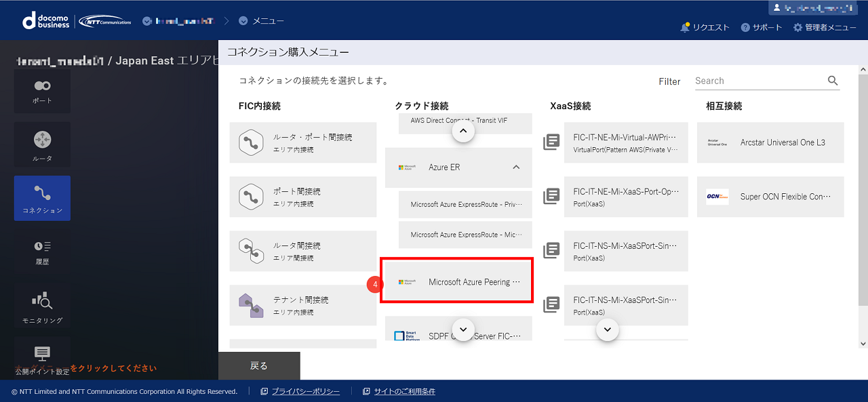Select the モニタリング monitoring icon
This screenshot has width=868, height=402.
tap(41, 305)
